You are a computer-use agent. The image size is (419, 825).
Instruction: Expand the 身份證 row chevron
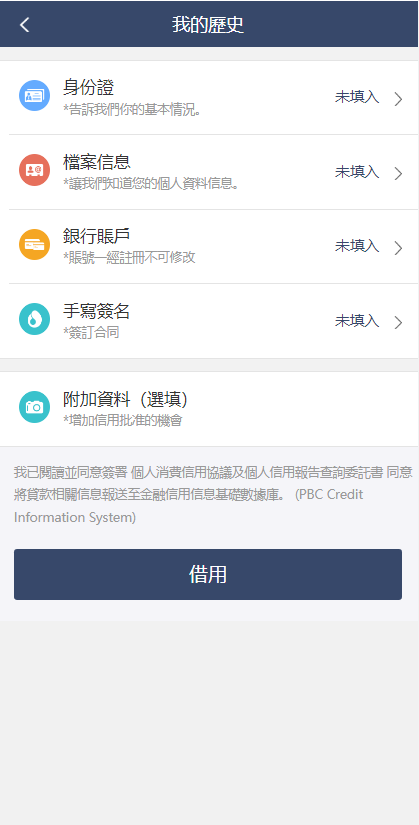click(398, 98)
